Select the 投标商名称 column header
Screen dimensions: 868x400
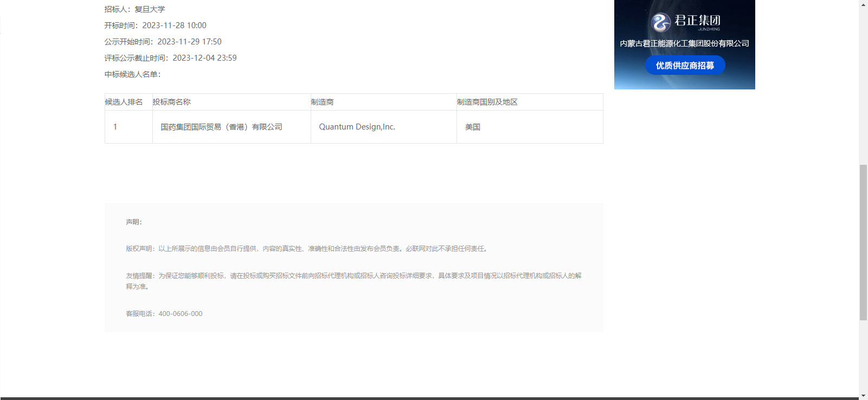pyautogui.click(x=172, y=102)
